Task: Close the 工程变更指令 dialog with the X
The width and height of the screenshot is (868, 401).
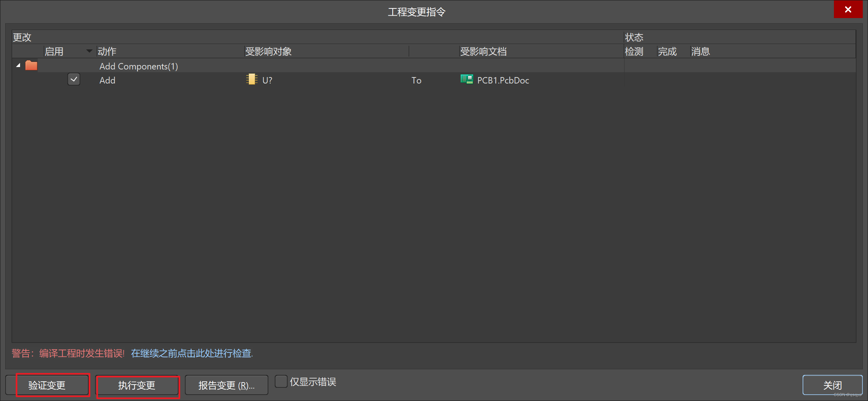Action: tap(848, 10)
